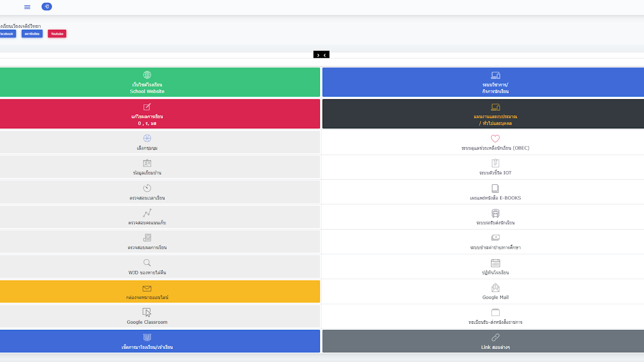Click the blue login icon button
The height and width of the screenshot is (362, 644).
pyautogui.click(x=47, y=7)
